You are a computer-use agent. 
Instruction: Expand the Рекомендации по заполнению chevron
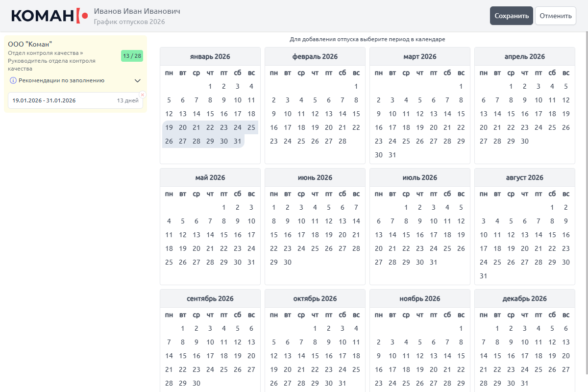click(138, 80)
